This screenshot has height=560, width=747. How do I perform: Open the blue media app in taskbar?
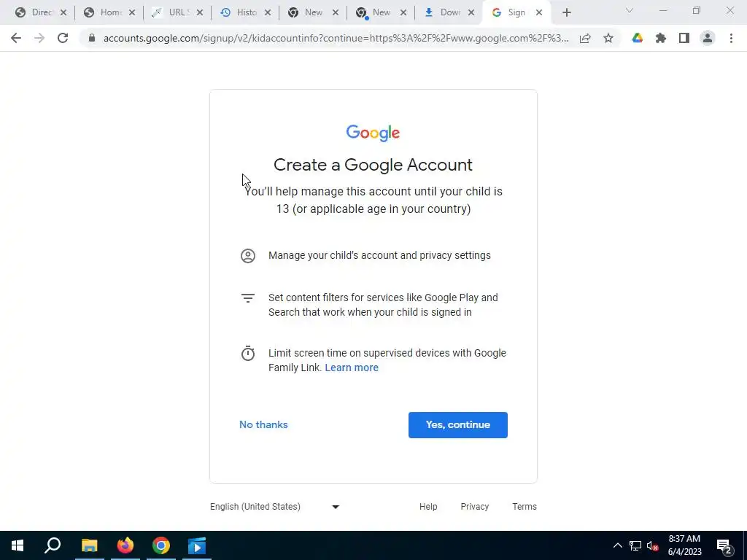click(197, 545)
